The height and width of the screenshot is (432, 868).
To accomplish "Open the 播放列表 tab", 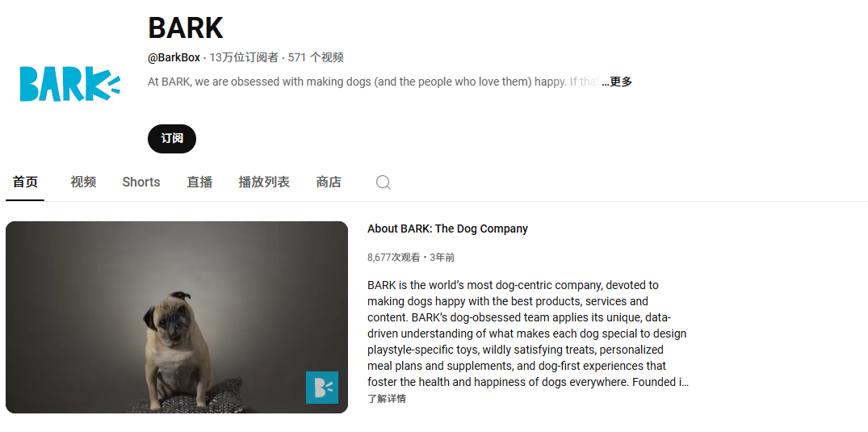I will pyautogui.click(x=264, y=182).
